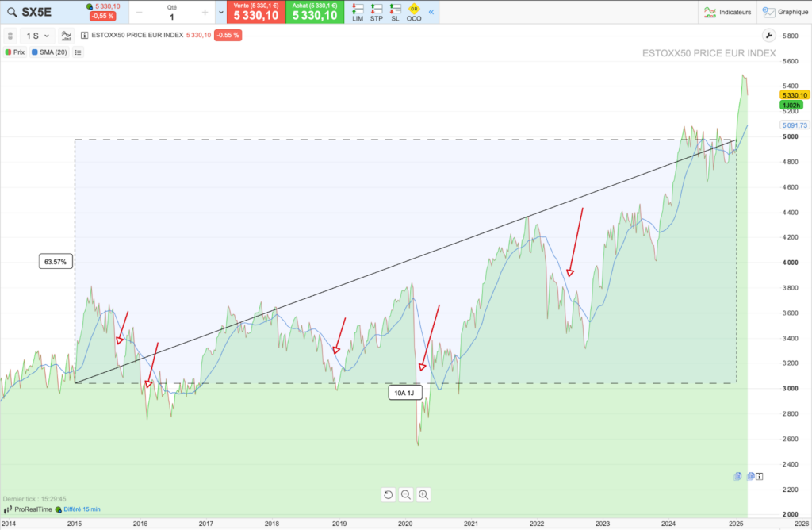
Task: Expand the quantity options dropdown arrow
Action: point(221,13)
